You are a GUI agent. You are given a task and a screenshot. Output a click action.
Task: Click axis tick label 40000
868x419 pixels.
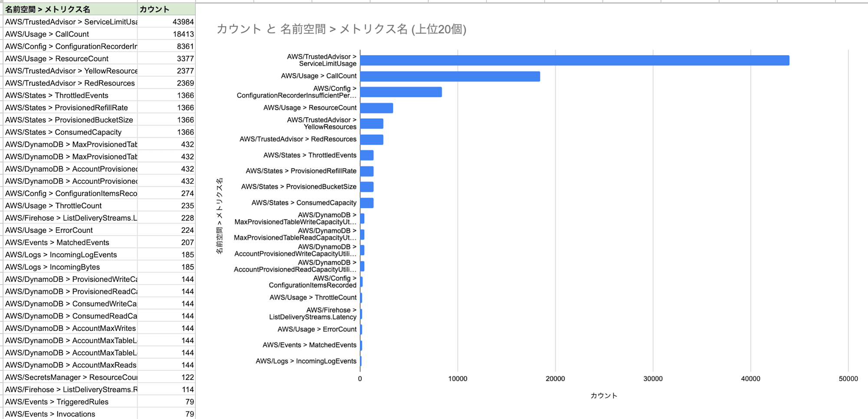(x=751, y=379)
